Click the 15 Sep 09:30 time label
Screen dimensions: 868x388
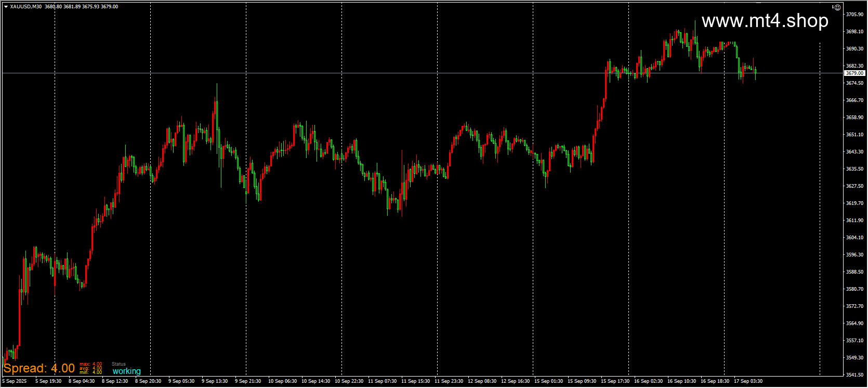[x=582, y=381]
